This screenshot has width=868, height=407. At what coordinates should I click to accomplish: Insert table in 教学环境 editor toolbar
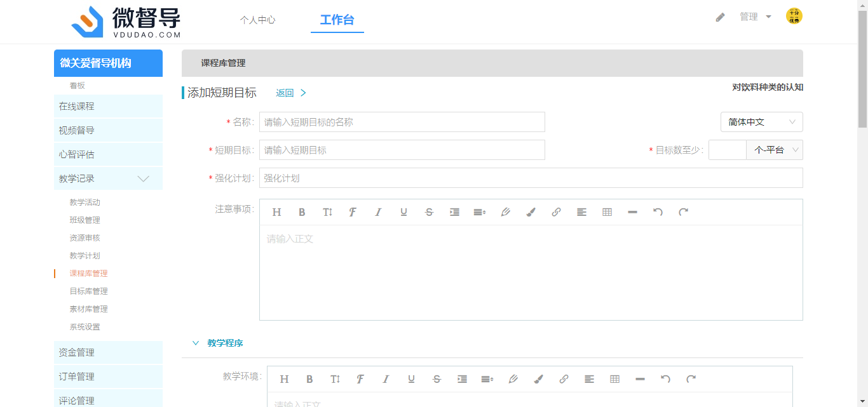614,379
